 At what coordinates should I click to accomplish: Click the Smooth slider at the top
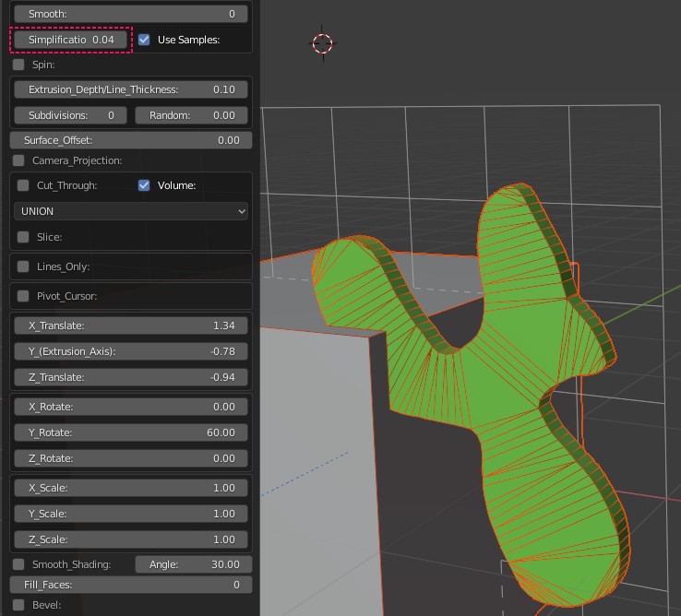[132, 14]
